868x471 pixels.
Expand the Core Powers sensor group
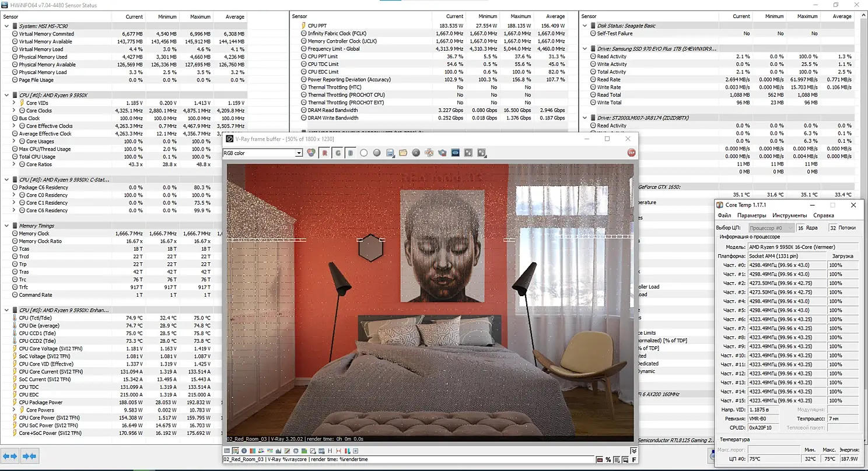(15, 410)
